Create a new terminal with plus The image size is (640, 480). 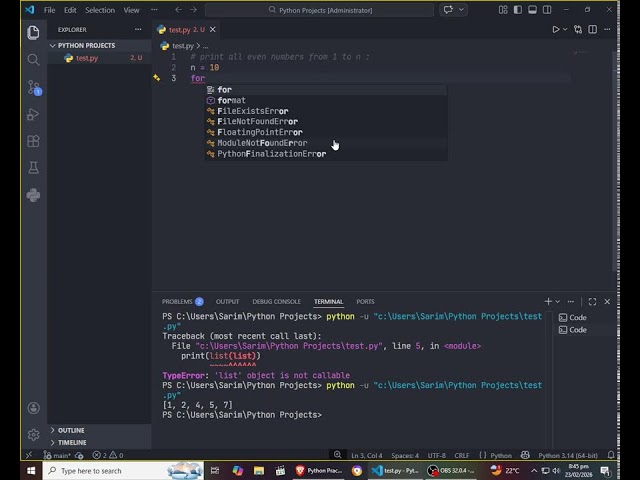(548, 301)
